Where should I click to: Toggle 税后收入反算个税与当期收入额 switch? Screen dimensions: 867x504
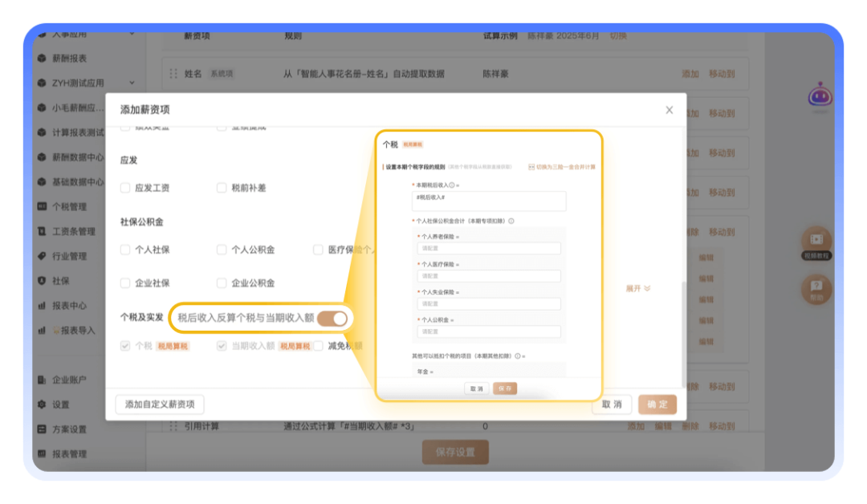point(332,319)
